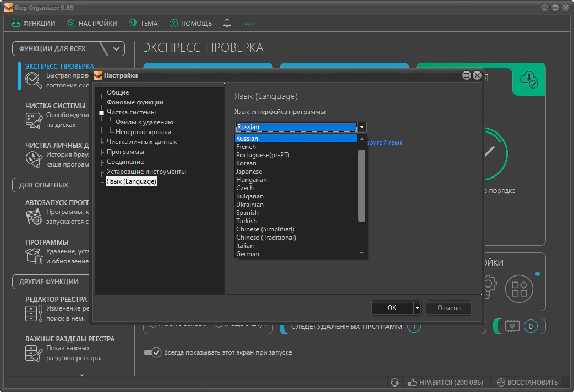
Task: Click the Express Check magnifier icon in sidebar
Action: 34,81
